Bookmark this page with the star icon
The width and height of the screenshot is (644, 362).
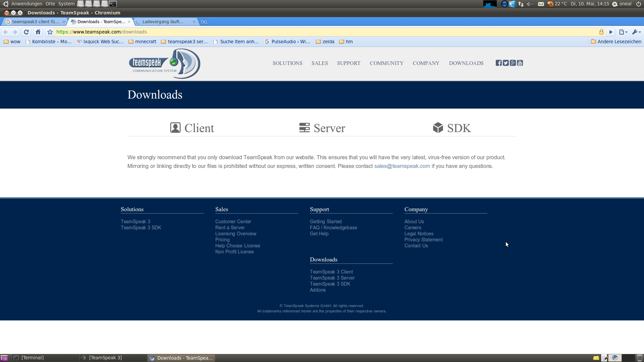click(50, 32)
